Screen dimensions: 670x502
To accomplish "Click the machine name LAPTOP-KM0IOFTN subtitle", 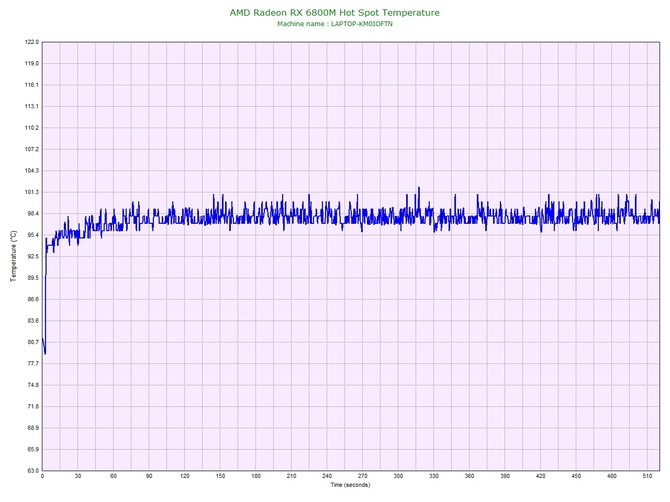I will click(335, 24).
